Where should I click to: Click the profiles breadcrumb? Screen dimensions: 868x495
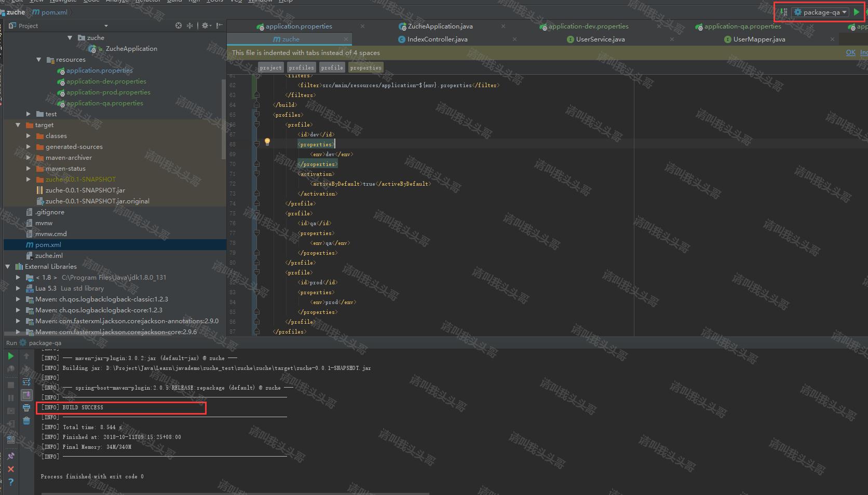click(302, 67)
